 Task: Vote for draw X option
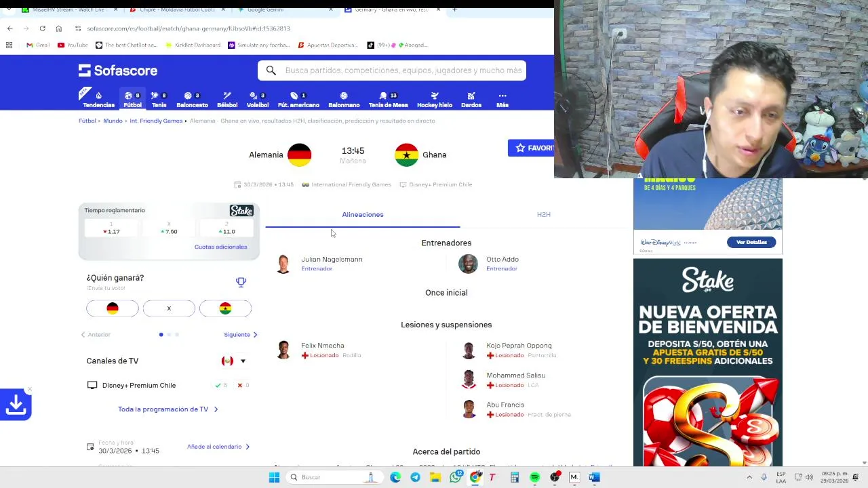click(x=169, y=308)
